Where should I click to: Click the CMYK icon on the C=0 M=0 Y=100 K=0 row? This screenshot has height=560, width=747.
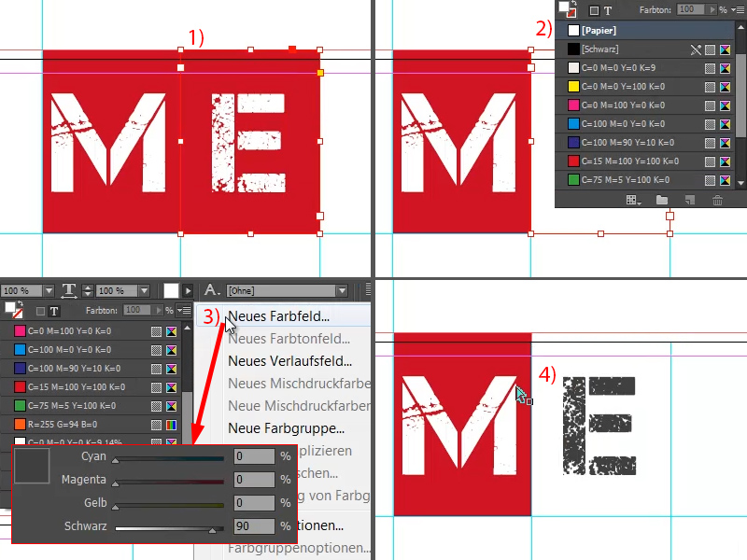[726, 87]
